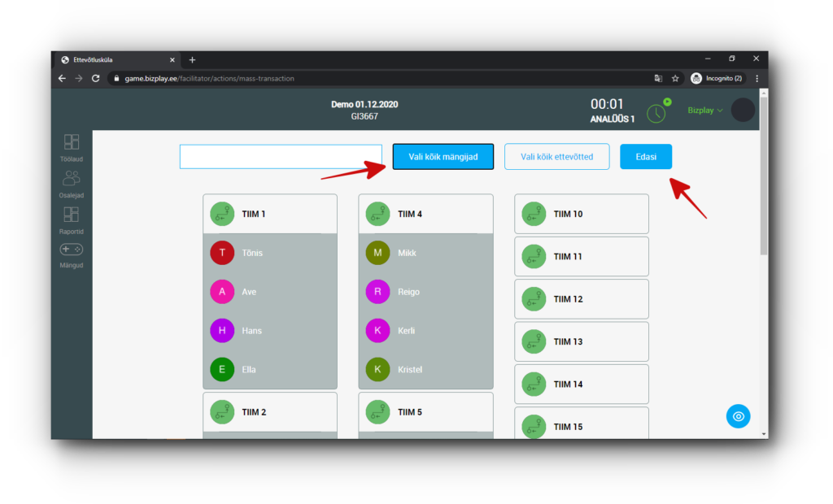Expand TIIM 10 team panel
This screenshot has width=833, height=504.
pos(581,214)
